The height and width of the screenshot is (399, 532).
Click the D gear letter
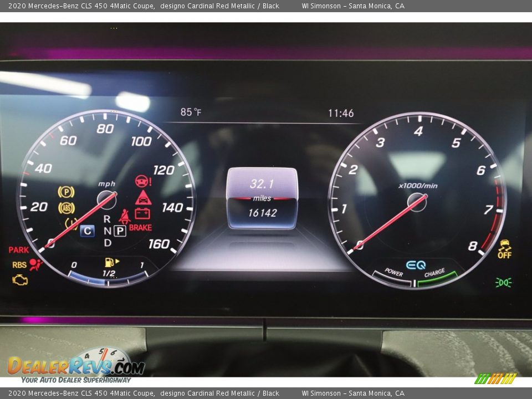108,243
